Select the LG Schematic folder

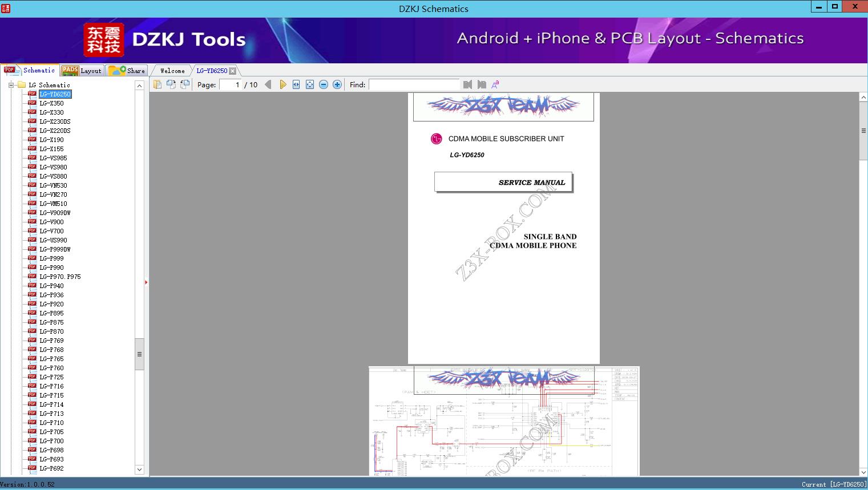click(x=49, y=85)
